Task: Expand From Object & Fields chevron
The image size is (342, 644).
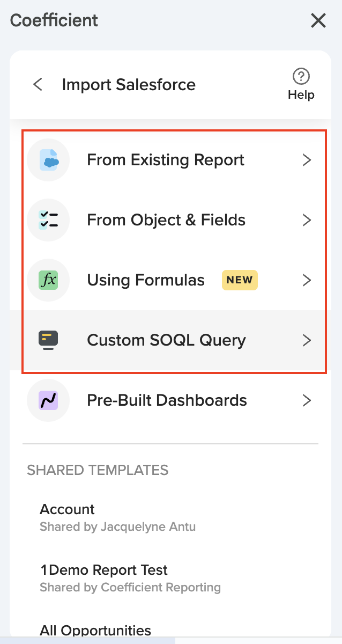Action: coord(307,220)
